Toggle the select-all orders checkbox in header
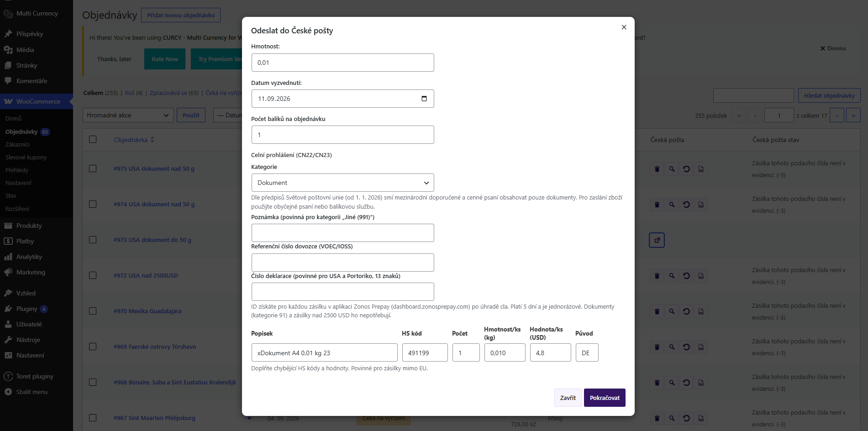This screenshot has height=431, width=868. (93, 139)
